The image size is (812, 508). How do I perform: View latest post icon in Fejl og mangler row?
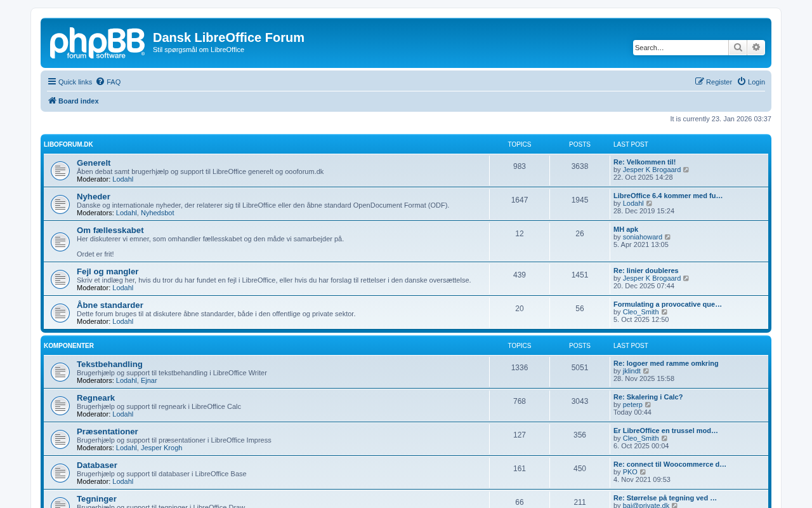pos(686,279)
